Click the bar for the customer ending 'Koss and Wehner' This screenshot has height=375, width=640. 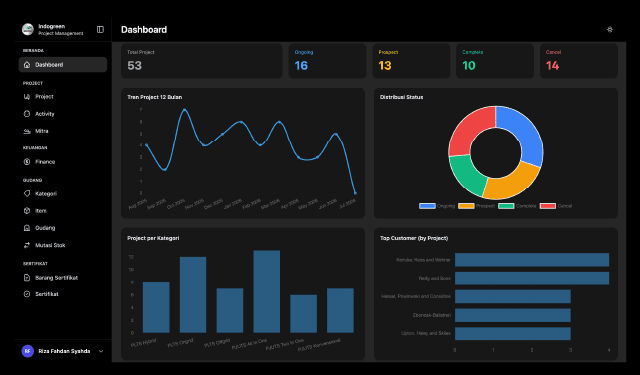click(x=532, y=260)
